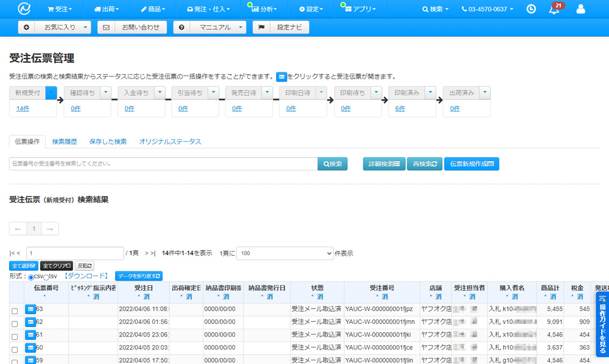
Task: Expand the 印刷済み status dropdown arrow
Action: click(x=431, y=93)
